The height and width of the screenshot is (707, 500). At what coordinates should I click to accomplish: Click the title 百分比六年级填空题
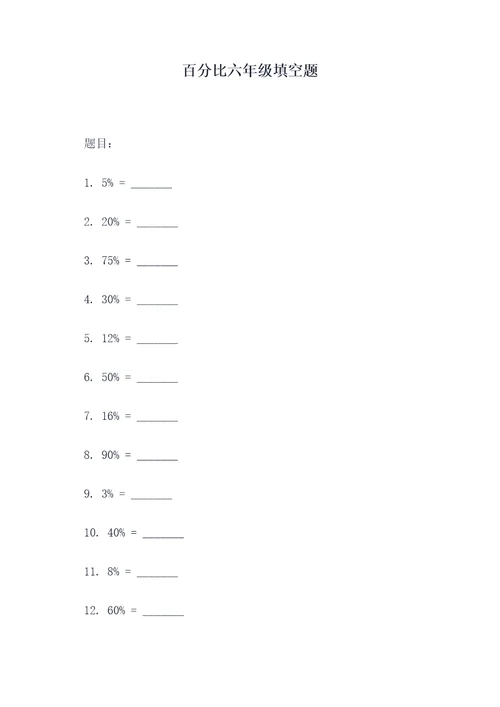250,71
